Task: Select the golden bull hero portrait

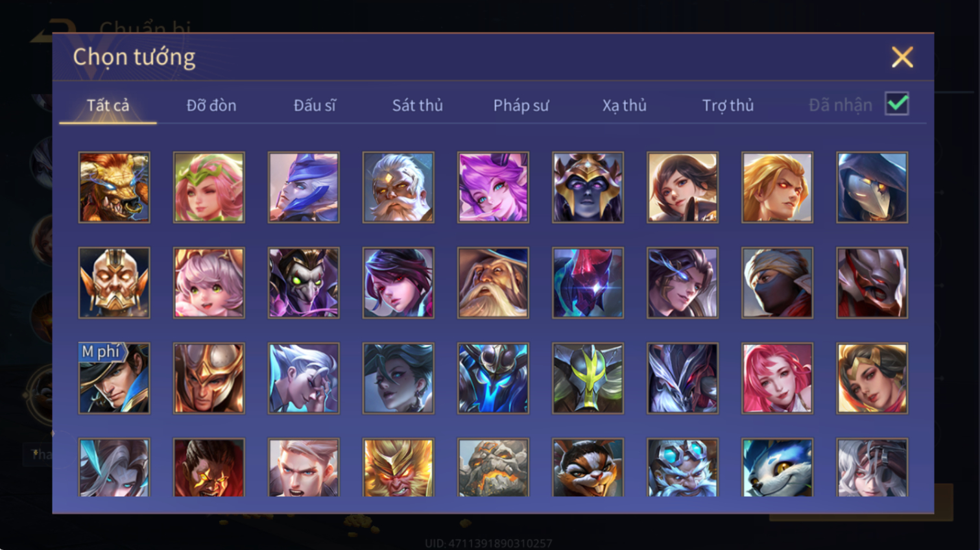Action: pos(114,187)
